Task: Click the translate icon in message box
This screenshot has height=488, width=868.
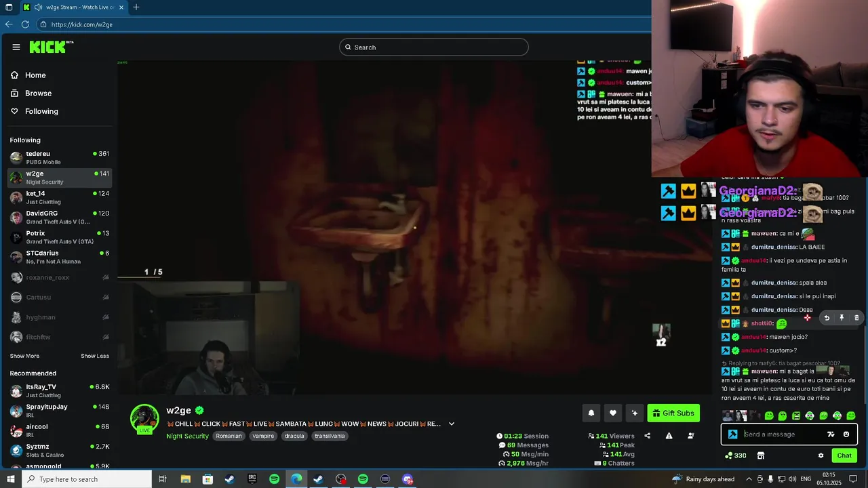Action: [x=831, y=434]
